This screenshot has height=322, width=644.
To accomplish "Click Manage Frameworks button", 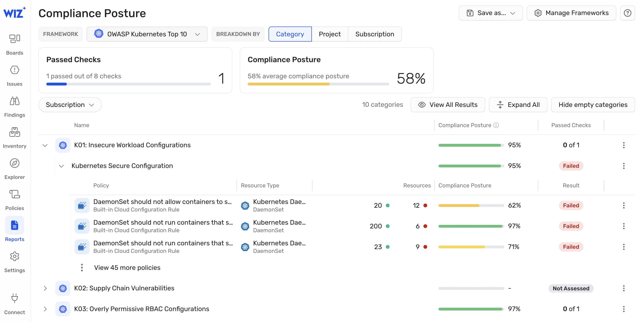I will pos(572,13).
